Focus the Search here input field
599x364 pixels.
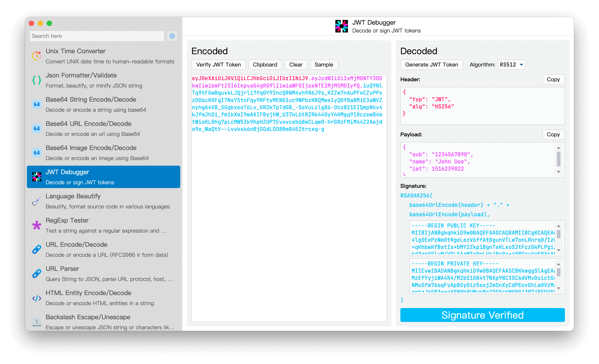(x=97, y=36)
